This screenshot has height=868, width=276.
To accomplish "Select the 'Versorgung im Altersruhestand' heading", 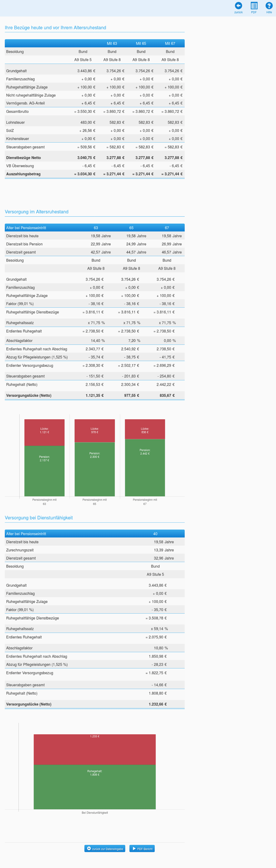I will (37, 212).
